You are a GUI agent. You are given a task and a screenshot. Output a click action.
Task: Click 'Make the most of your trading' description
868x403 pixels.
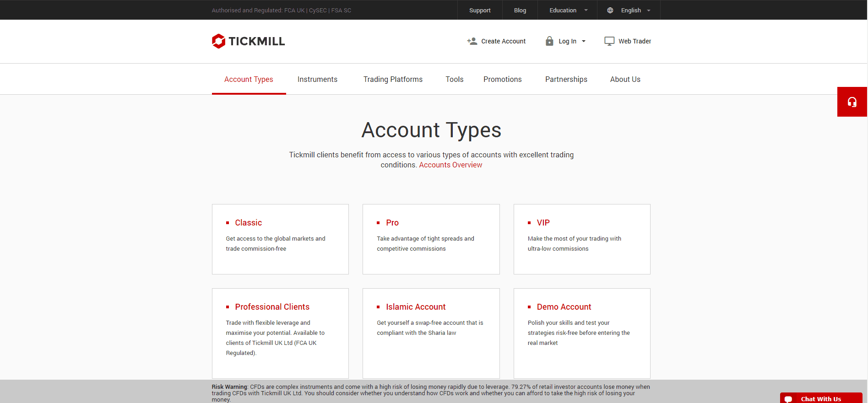click(x=575, y=243)
